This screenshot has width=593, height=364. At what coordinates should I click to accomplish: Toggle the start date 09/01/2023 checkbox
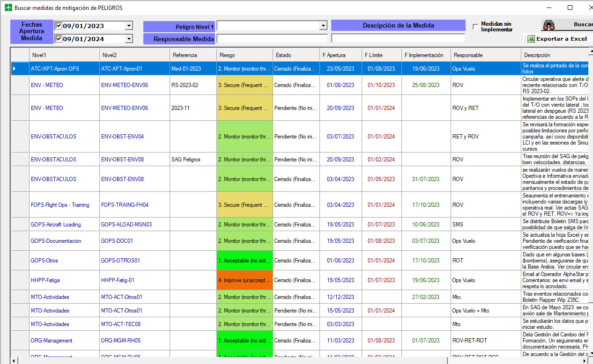click(59, 26)
